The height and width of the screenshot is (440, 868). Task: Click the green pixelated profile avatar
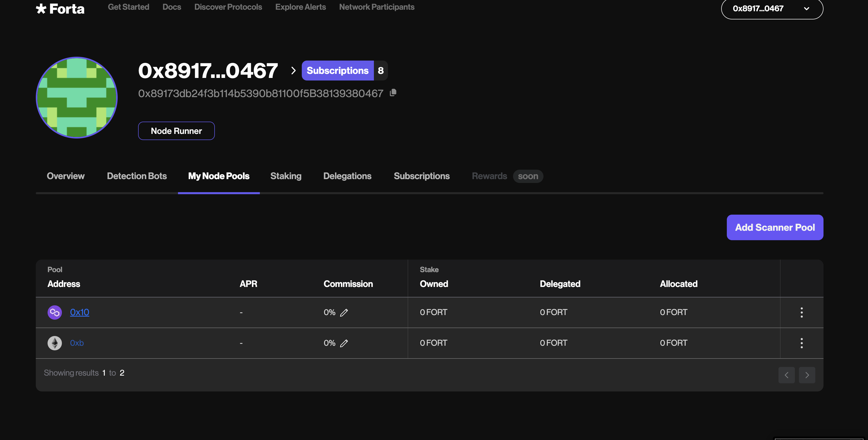click(x=76, y=97)
